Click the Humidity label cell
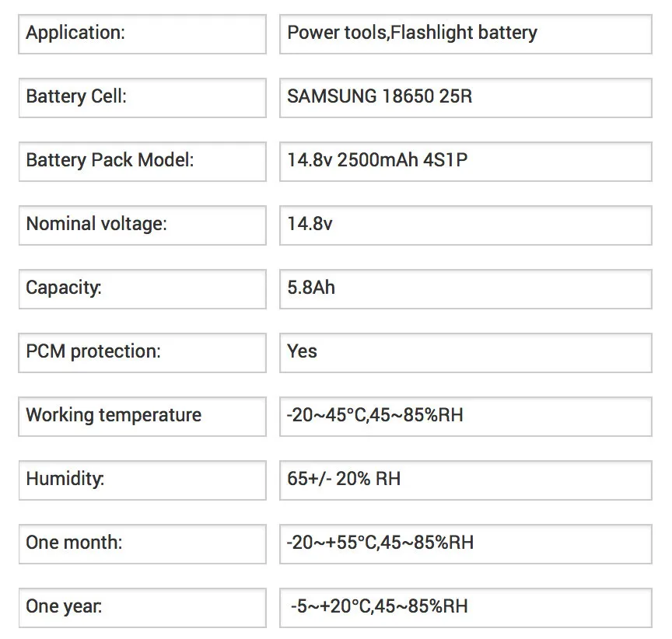Viewport: 672px width, 639px height. coord(142,480)
